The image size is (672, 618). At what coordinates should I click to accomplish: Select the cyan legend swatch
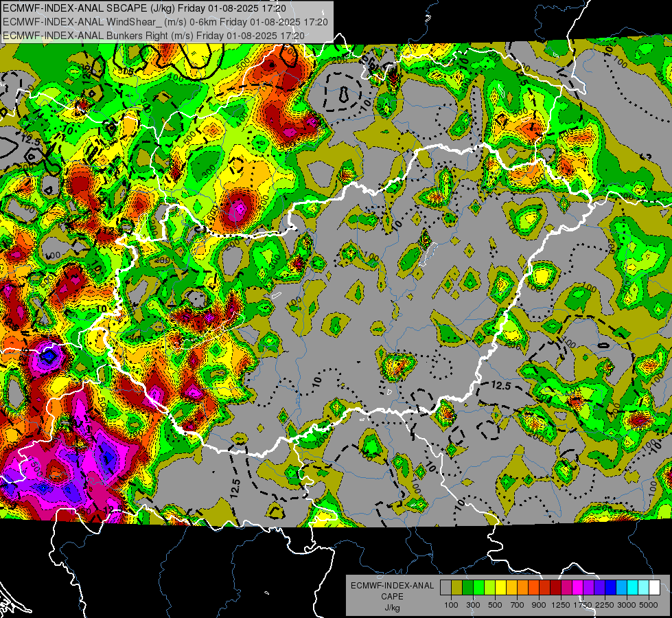(633, 588)
